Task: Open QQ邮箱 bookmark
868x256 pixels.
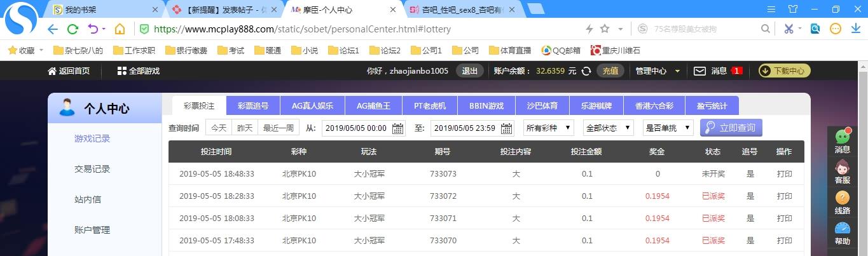Action: pyautogui.click(x=561, y=50)
